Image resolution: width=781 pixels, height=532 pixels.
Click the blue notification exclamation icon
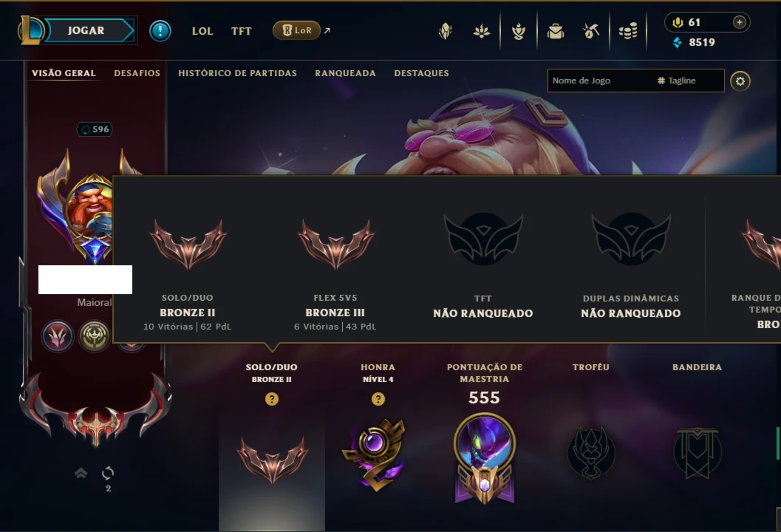tap(160, 31)
